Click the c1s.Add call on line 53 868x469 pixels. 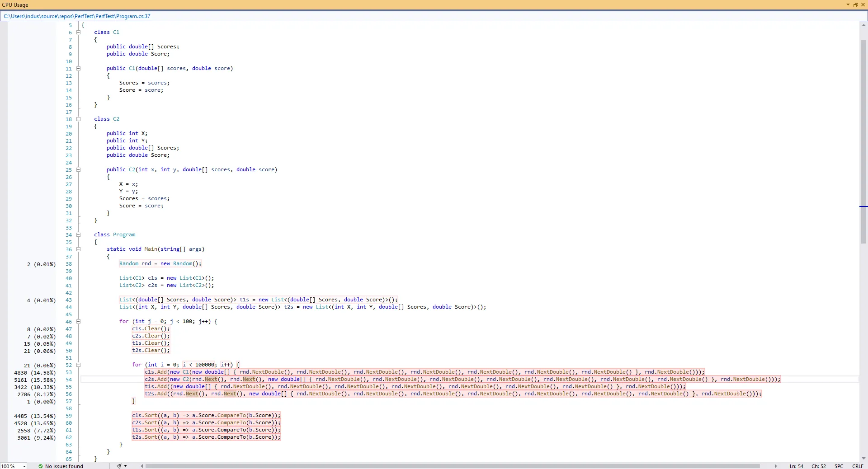point(425,372)
